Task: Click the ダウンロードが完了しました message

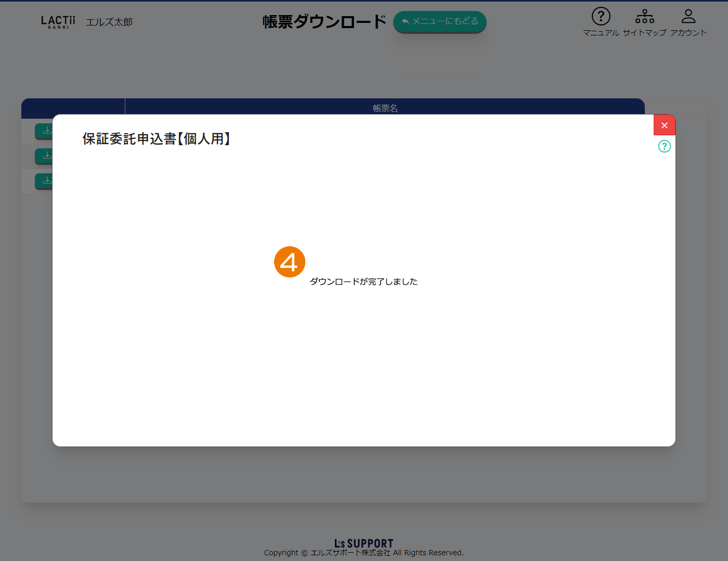Action: [x=363, y=282]
